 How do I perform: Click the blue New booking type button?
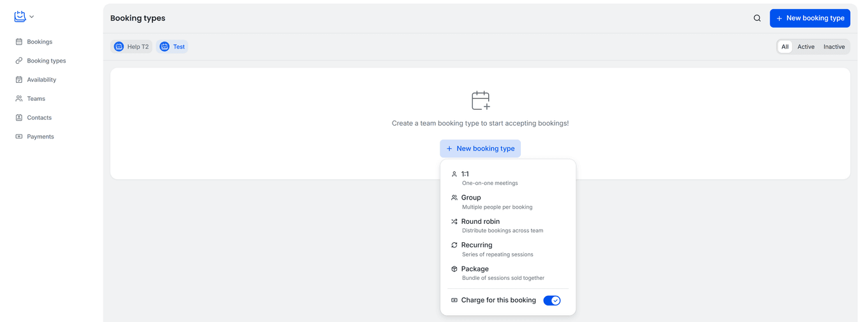tap(810, 18)
